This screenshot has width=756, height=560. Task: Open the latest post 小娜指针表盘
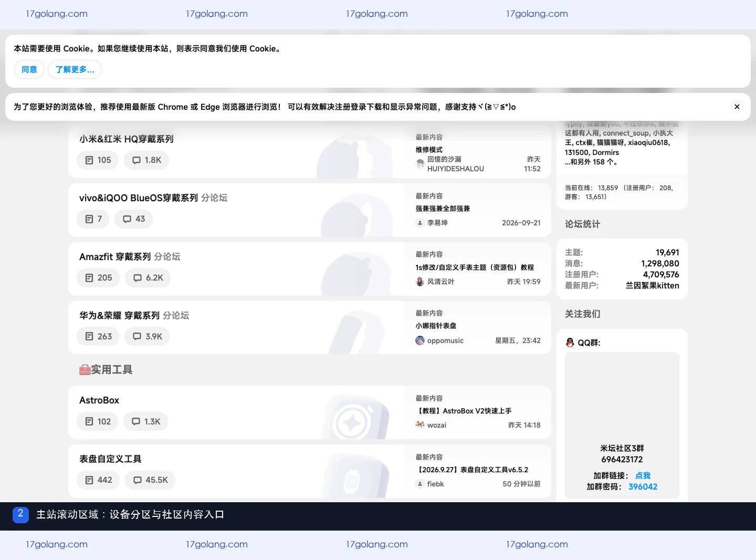[x=436, y=326]
